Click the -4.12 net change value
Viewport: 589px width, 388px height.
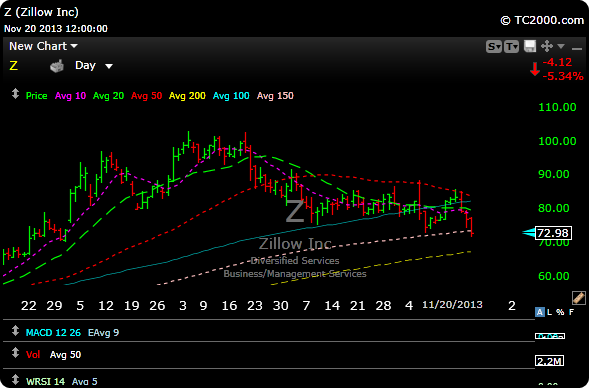(x=557, y=62)
